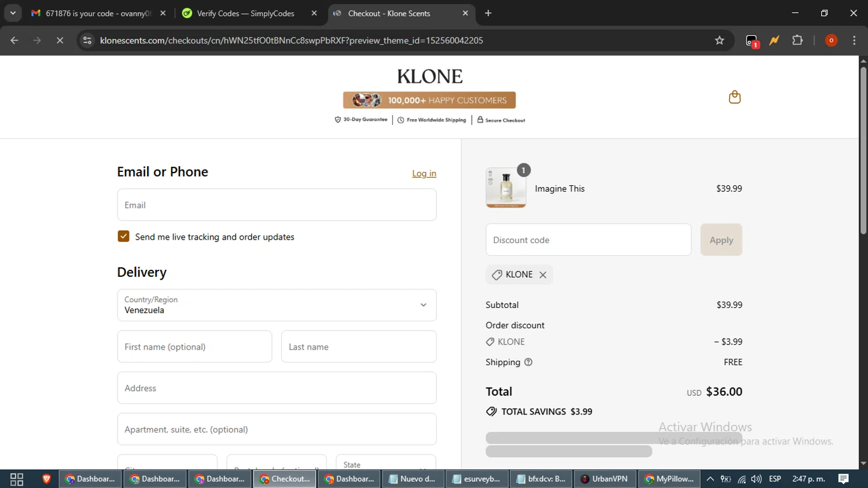Open MyPillow Chrome taskbar window
The height and width of the screenshot is (488, 868).
tap(669, 479)
